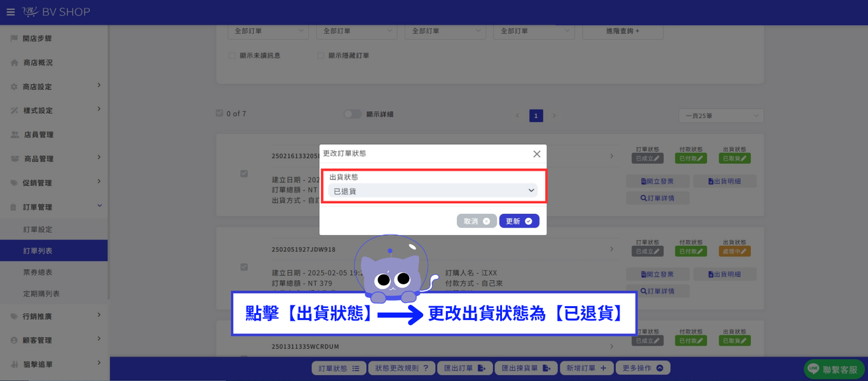This screenshot has width=868, height=381.
Task: Open 出貨明細 for order 2502051927JDW918
Action: tap(724, 274)
